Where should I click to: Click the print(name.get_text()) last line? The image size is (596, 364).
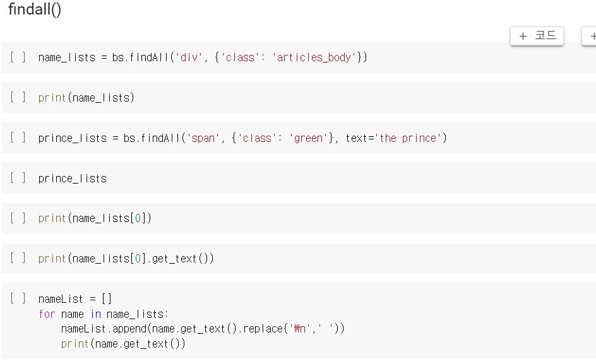pyautogui.click(x=123, y=344)
